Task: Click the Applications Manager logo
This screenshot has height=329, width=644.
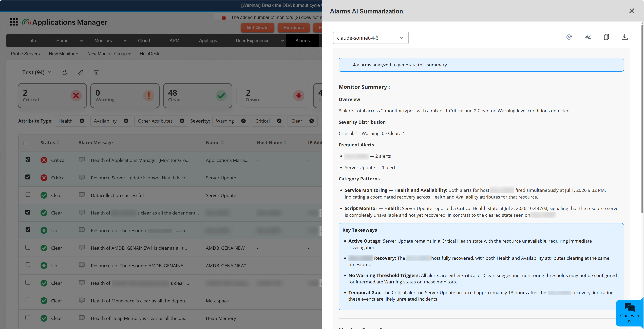Action: click(x=65, y=22)
